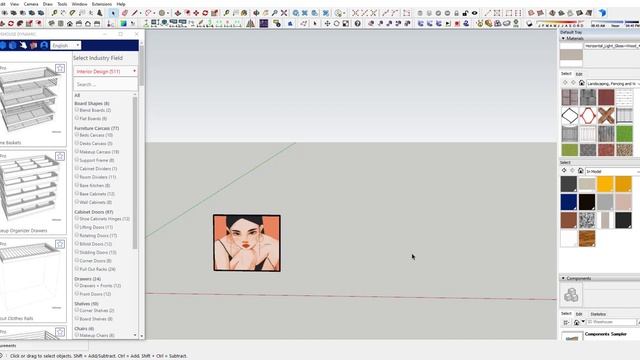Switch to Components Statistics tab

[598, 314]
